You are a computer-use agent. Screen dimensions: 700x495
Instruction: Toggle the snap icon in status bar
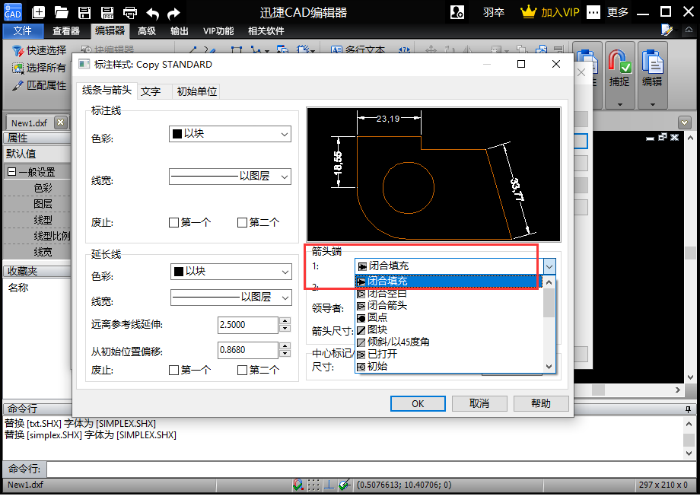[x=298, y=485]
